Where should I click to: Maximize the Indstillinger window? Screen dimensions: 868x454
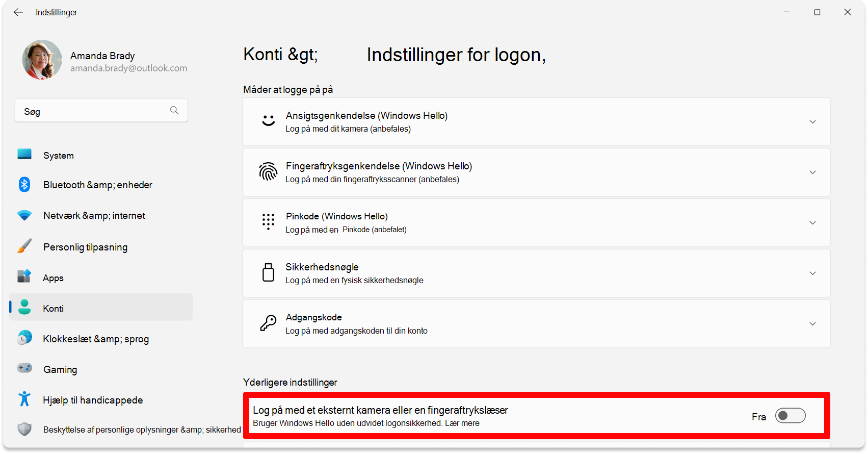(x=817, y=12)
